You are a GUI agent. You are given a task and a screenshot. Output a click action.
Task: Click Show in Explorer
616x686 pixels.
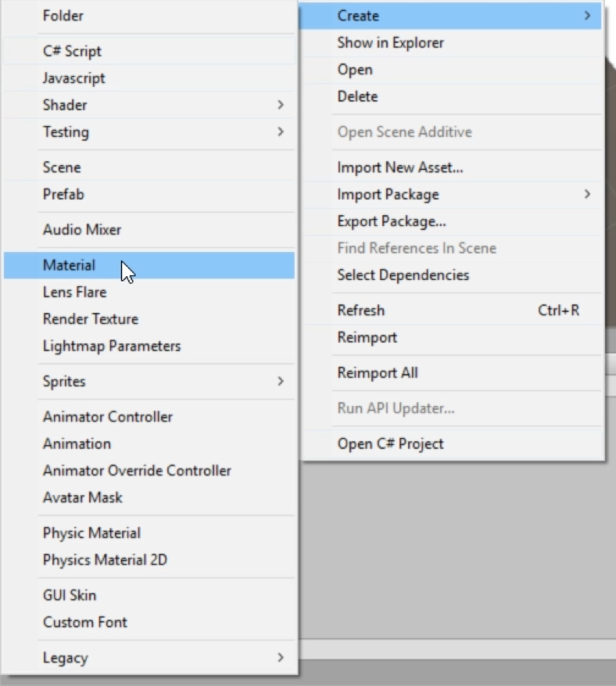[452, 43]
